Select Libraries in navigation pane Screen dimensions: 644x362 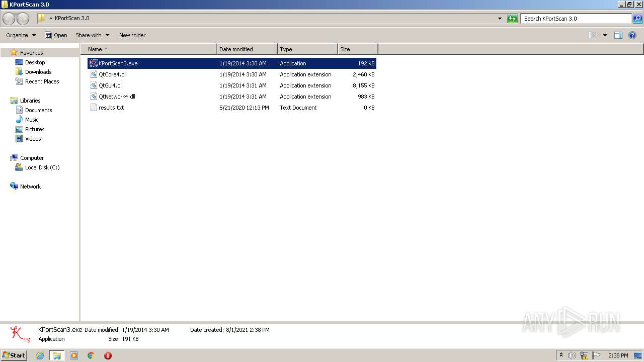tap(30, 101)
